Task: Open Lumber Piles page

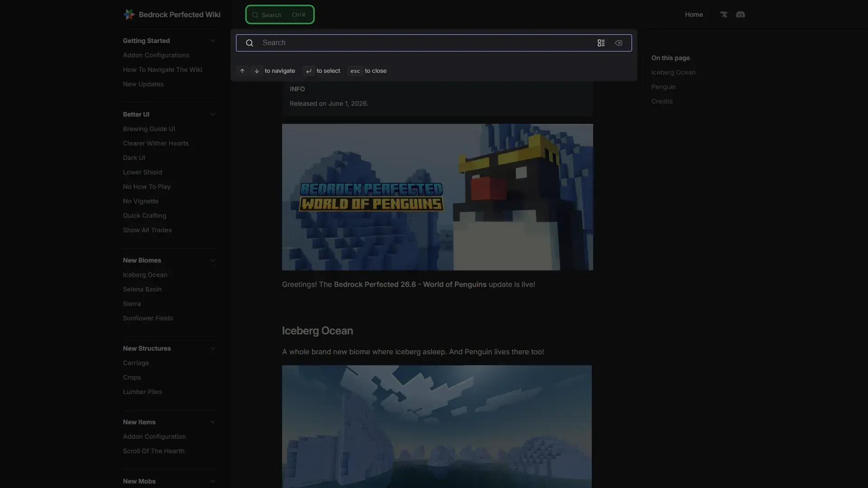Action: click(142, 392)
